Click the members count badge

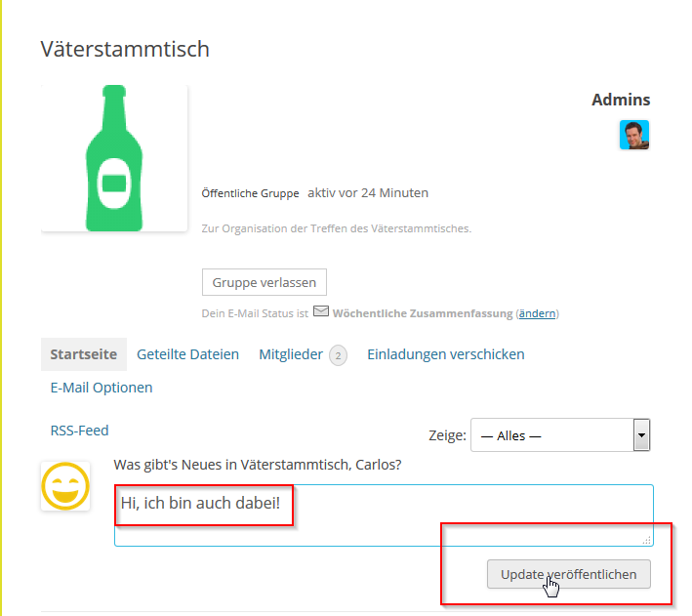(338, 355)
